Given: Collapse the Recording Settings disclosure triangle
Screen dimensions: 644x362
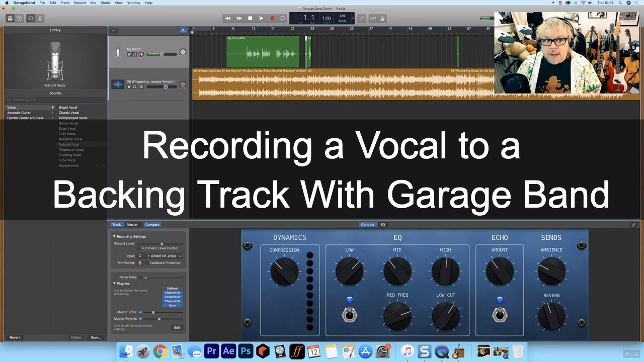Looking at the screenshot, I should [x=114, y=236].
